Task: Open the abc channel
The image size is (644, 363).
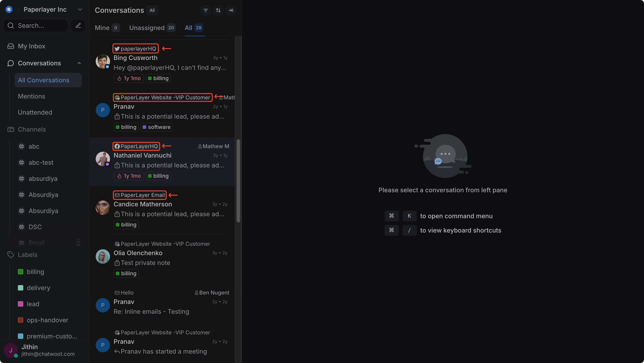Action: 34,146
